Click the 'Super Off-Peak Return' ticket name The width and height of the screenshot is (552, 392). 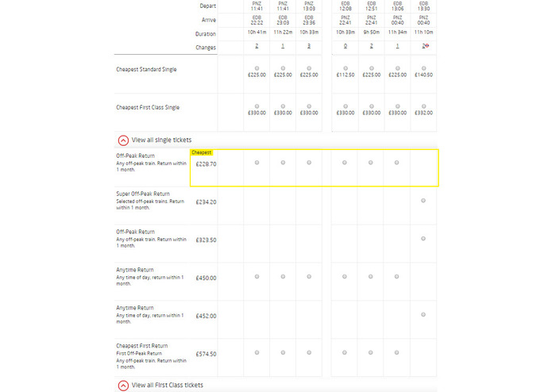143,194
